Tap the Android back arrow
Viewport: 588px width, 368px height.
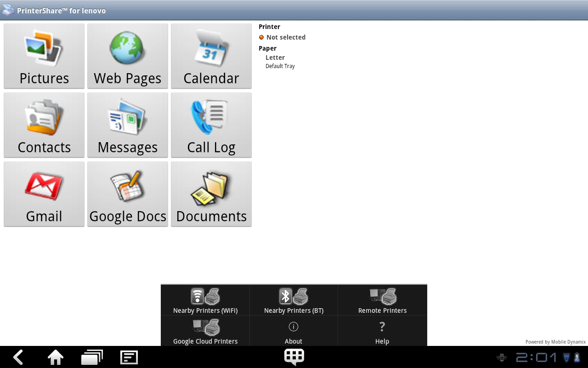click(x=18, y=357)
